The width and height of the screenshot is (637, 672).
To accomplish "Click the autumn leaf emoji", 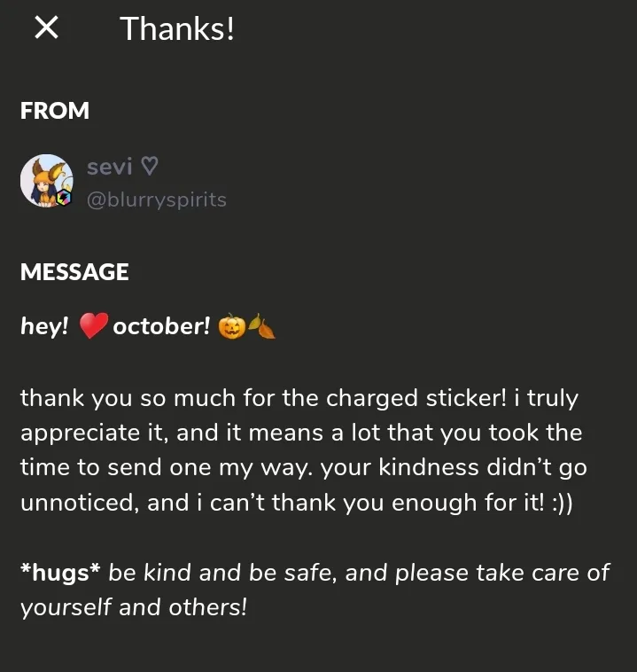I will click(x=261, y=327).
